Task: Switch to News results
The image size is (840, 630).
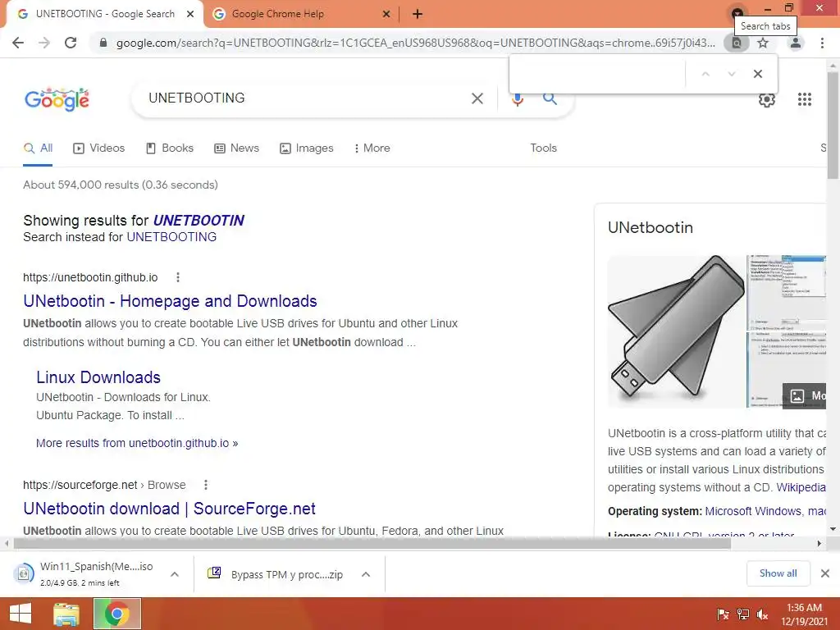Action: click(236, 148)
